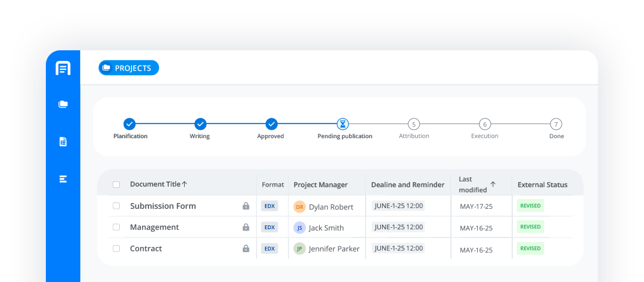Click the lock icon on Submission Form row
The width and height of the screenshot is (644, 282).
click(246, 206)
